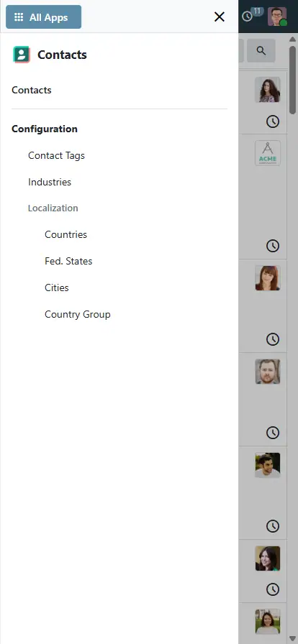Open the All Apps menu

click(x=44, y=17)
